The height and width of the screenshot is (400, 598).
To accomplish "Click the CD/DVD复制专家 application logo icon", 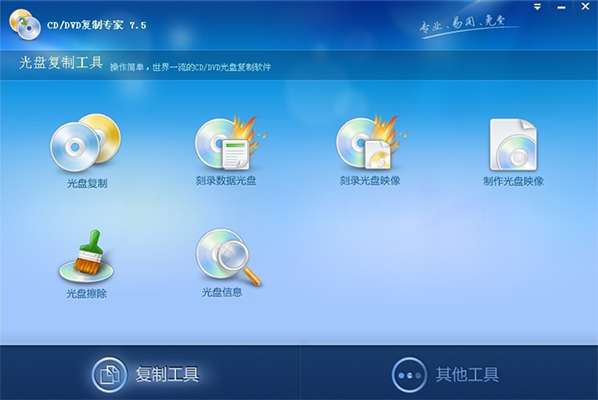I will click(x=25, y=24).
